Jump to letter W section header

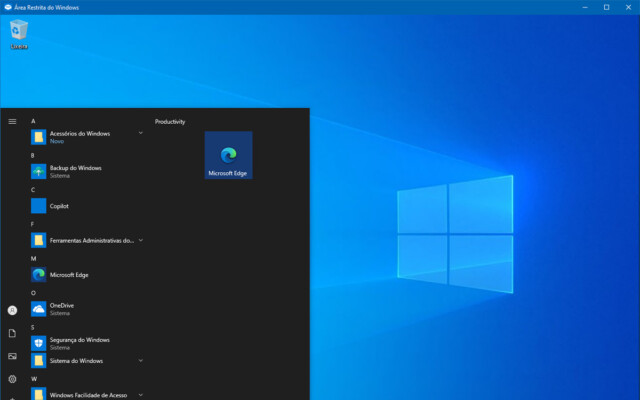pos(34,379)
